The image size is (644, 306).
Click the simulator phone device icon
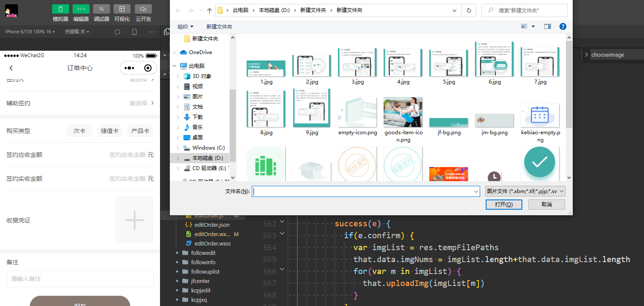pos(134,32)
